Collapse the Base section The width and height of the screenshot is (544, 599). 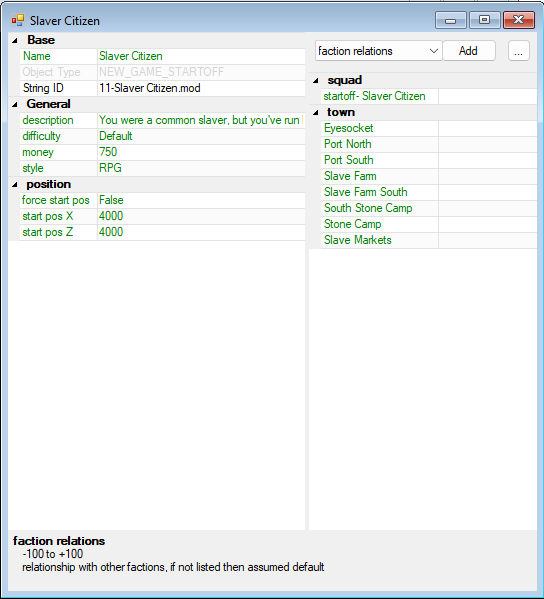coord(15,40)
